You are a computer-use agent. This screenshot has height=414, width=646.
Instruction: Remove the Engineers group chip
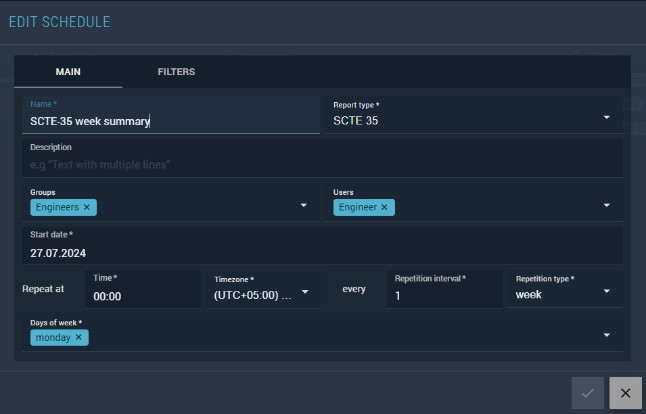[86, 207]
